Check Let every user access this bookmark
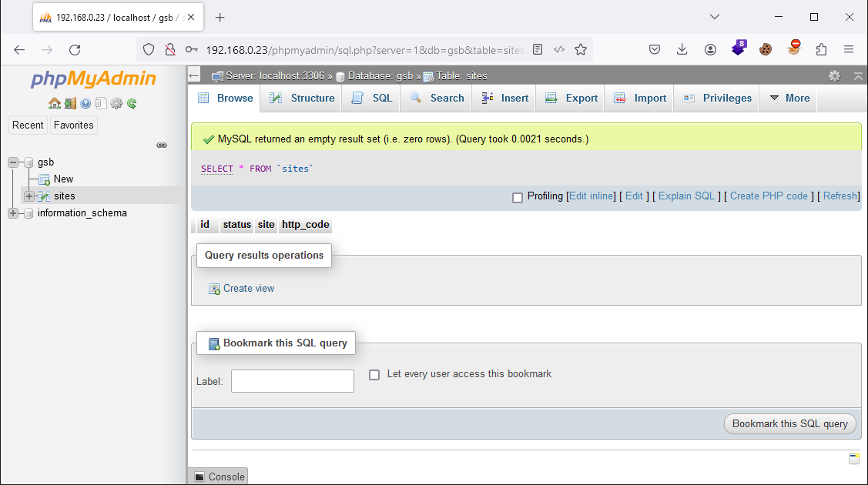 pyautogui.click(x=374, y=375)
